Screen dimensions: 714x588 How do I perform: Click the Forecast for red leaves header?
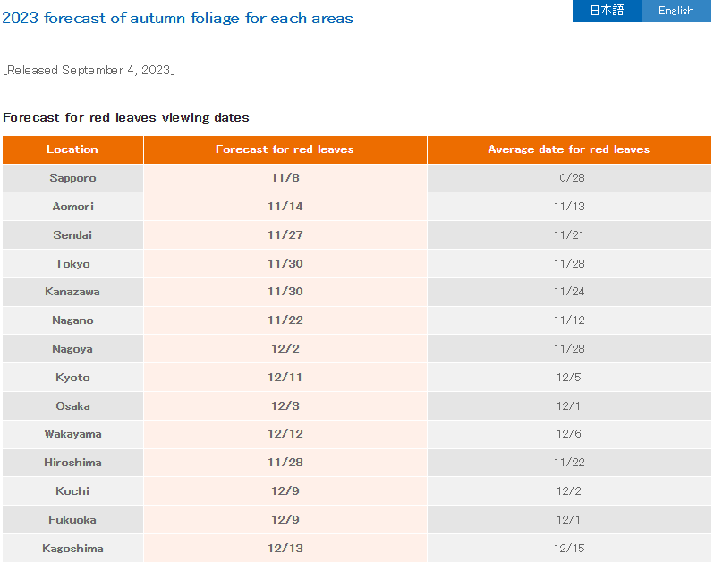pyautogui.click(x=285, y=149)
